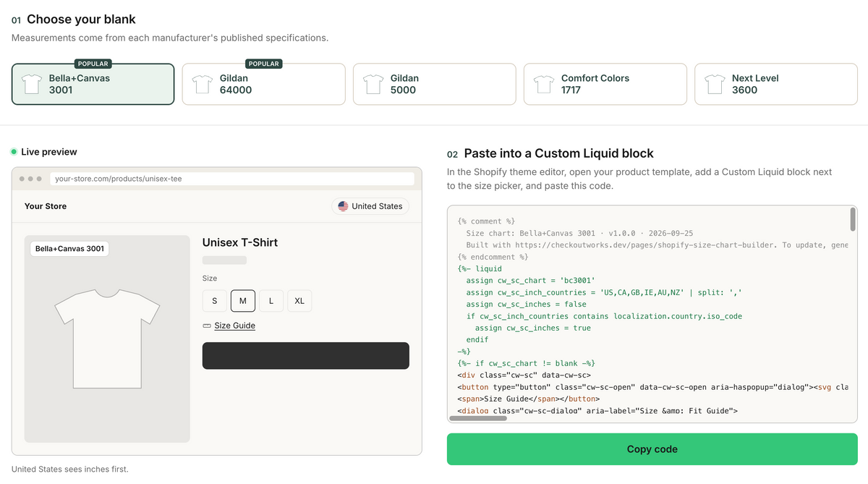Click the Size label above size buttons
This screenshot has height=484, width=868.
click(210, 279)
